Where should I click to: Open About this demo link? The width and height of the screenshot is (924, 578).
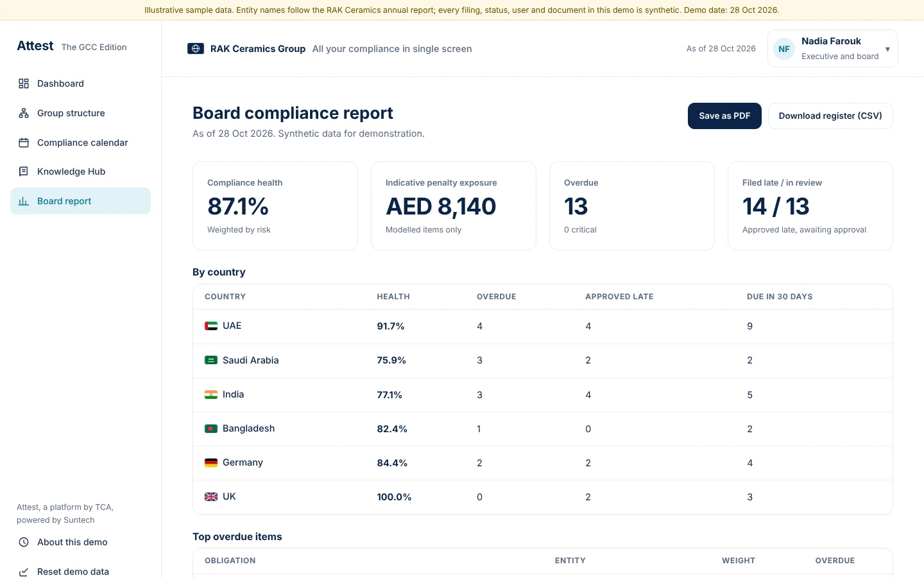[80, 542]
